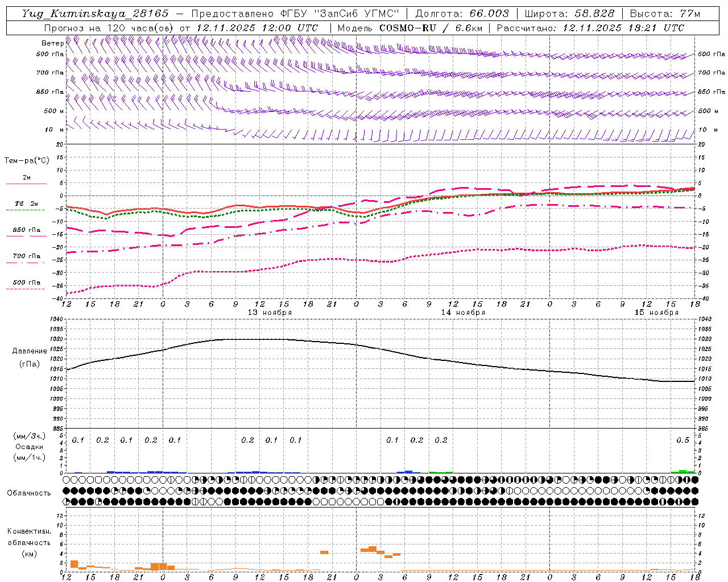
Task: Click the latitude value Широта: 58.828
Action: pos(569,14)
